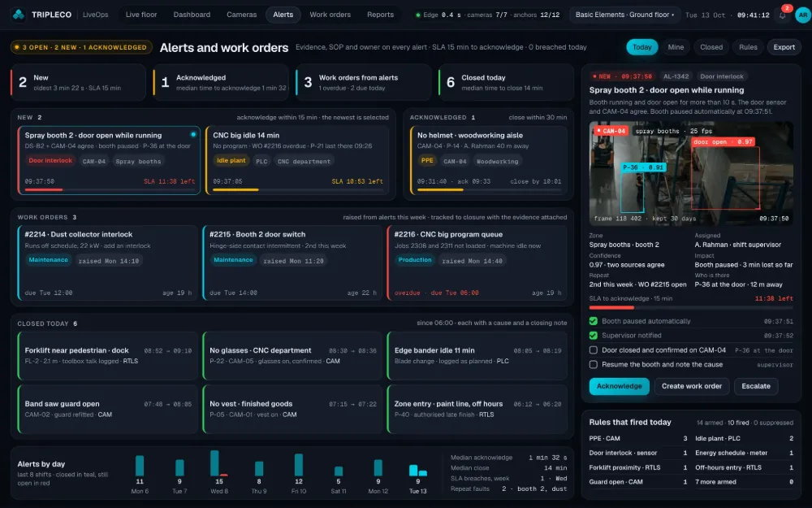This screenshot has width=812, height=508.
Task: Click the Acknowledge button
Action: click(x=619, y=386)
